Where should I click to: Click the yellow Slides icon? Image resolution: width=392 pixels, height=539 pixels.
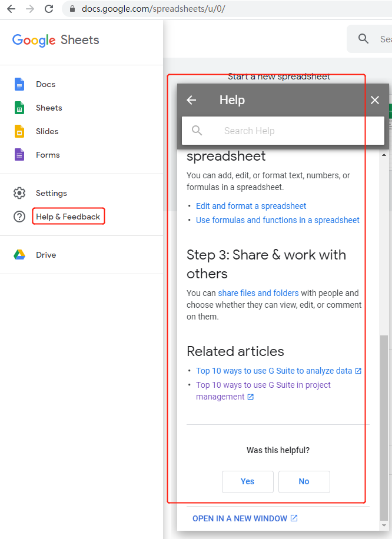tap(19, 131)
